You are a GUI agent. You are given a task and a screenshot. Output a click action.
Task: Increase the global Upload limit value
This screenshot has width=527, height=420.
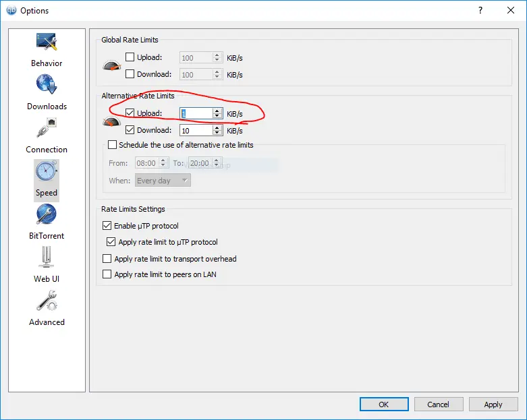[x=217, y=55]
